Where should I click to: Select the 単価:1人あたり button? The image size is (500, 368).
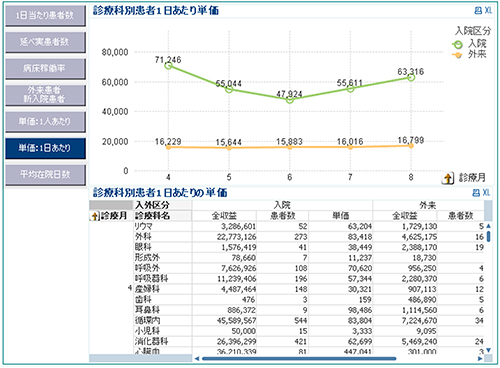click(45, 121)
